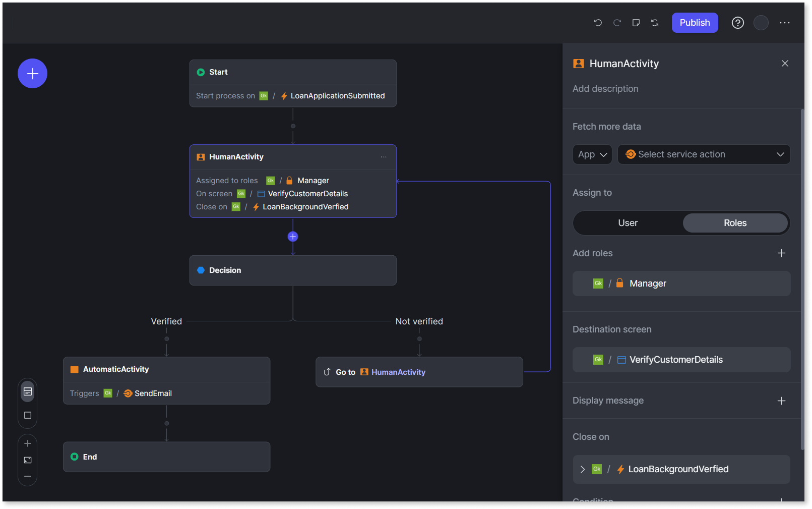
Task: Expand the LoanBackgroundVerfied close-on entry
Action: [583, 469]
